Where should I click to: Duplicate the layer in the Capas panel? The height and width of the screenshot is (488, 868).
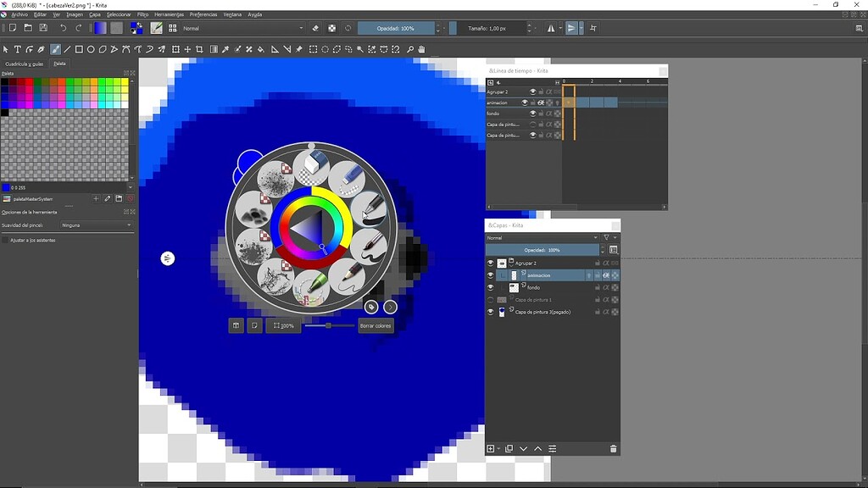point(509,449)
